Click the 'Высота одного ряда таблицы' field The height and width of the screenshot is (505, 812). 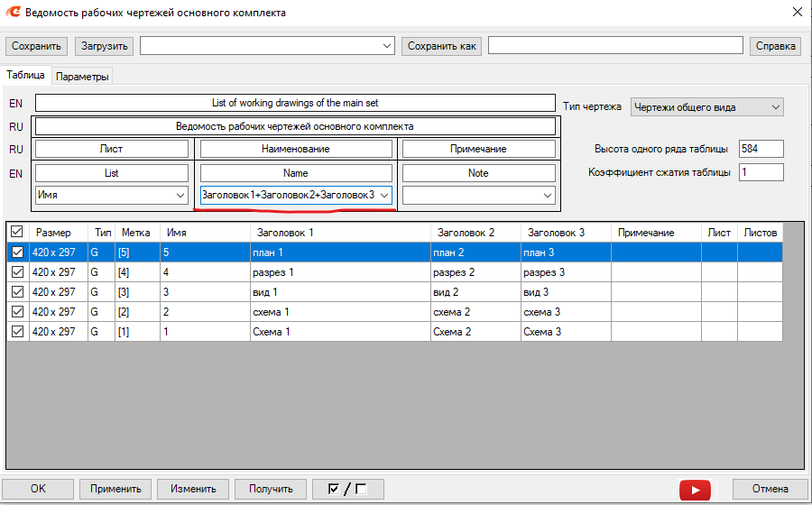(761, 149)
